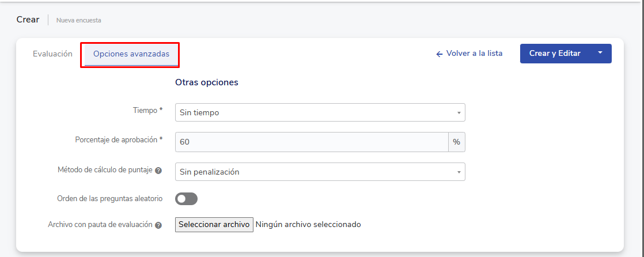644x257 pixels.
Task: Click the Porcentaje de aprobación label
Action: tap(119, 139)
